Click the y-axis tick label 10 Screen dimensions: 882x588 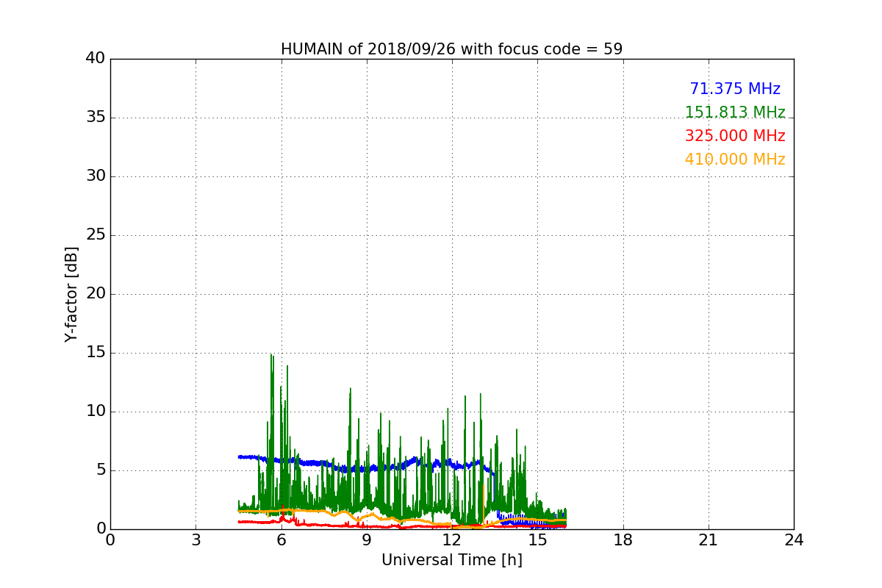tap(96, 412)
